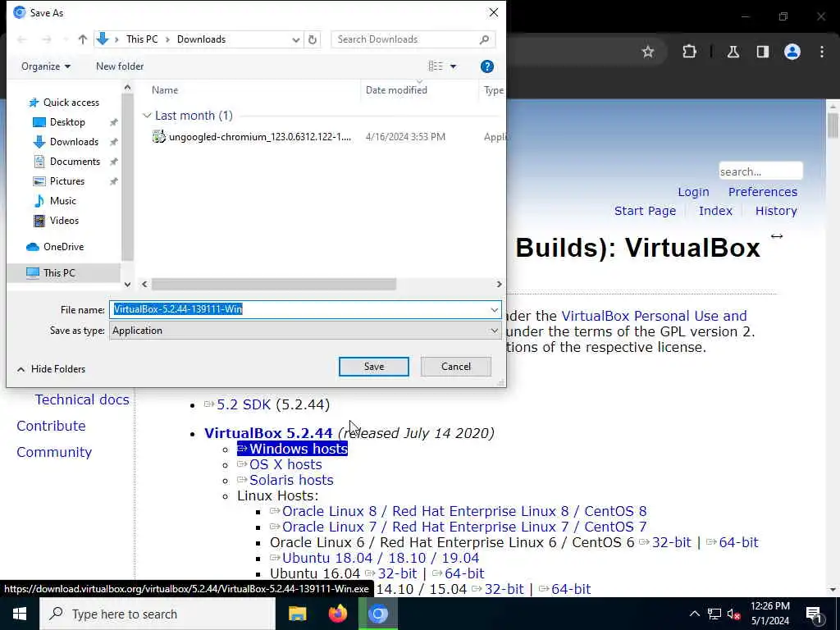Select Desktop in navigation pane

point(67,122)
